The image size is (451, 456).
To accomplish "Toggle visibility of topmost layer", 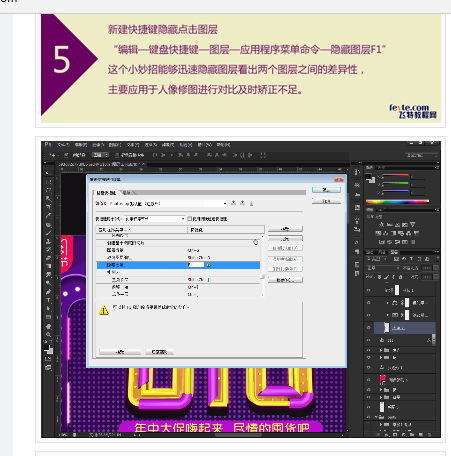I will pyautogui.click(x=369, y=290).
